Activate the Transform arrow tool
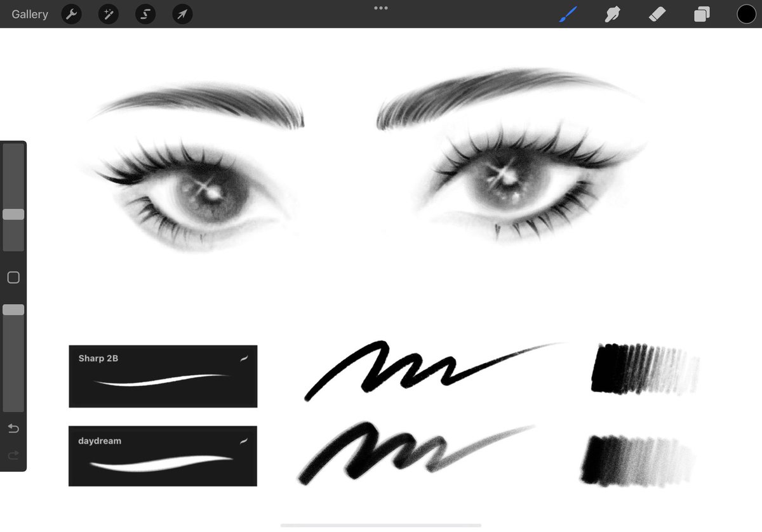 183,14
